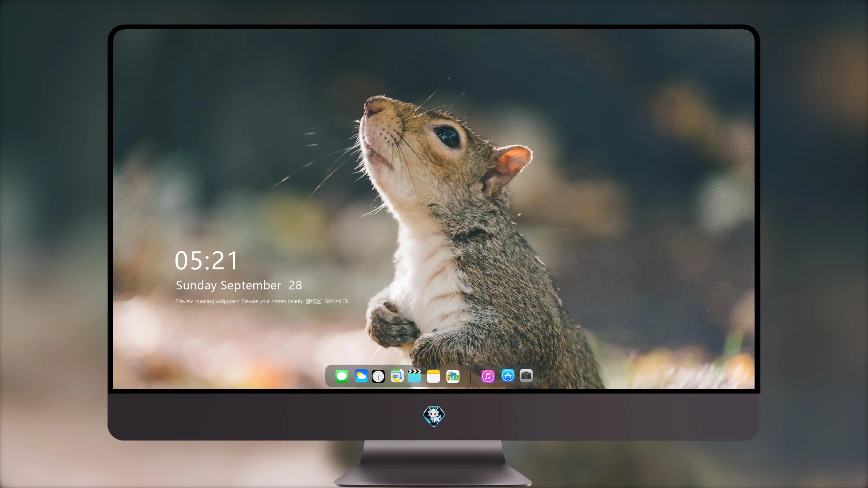Open the grey Camera app in the dock
Image resolution: width=868 pixels, height=488 pixels.
click(526, 375)
